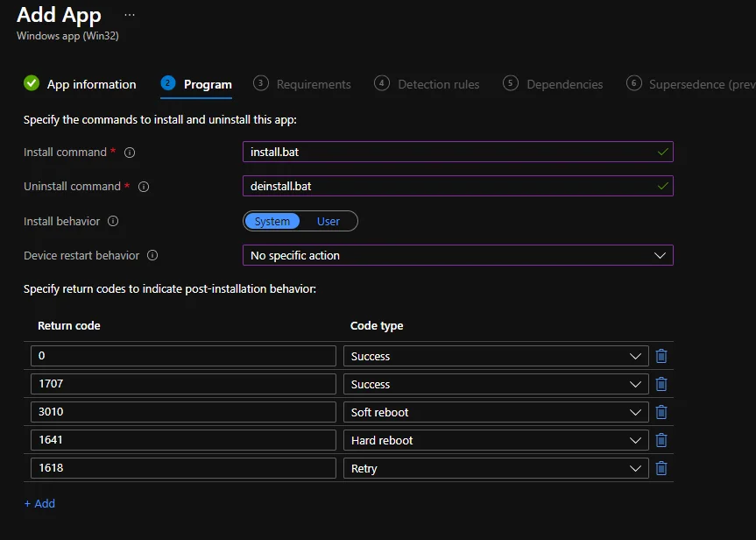
Task: Delete the return code 1641 row
Action: (661, 440)
